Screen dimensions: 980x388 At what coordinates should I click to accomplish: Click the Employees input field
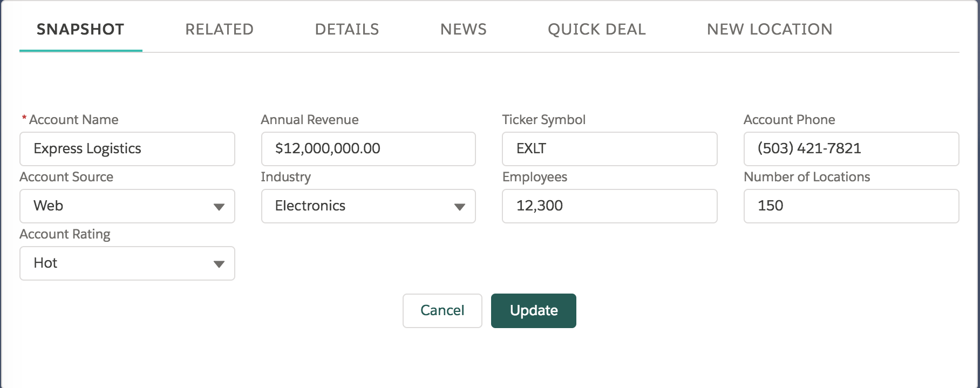[609, 206]
